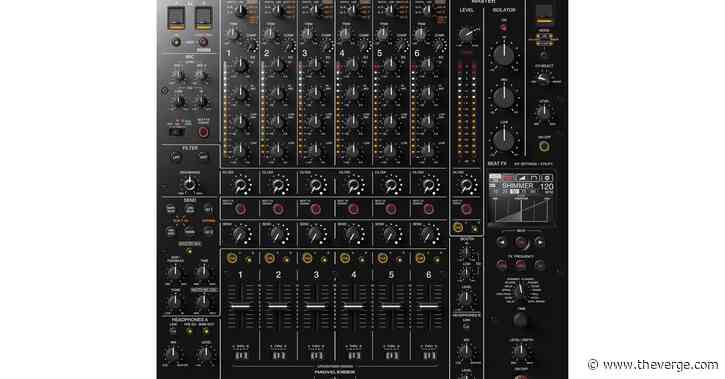
Task: Enable the master column red send button
Action: click(466, 209)
